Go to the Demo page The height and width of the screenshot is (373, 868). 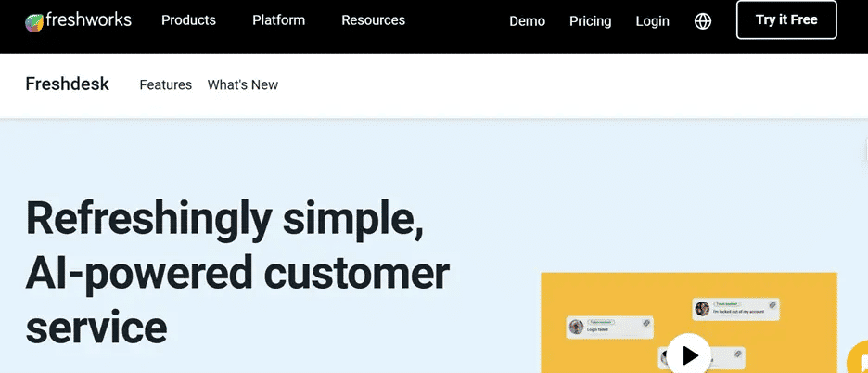coord(527,21)
